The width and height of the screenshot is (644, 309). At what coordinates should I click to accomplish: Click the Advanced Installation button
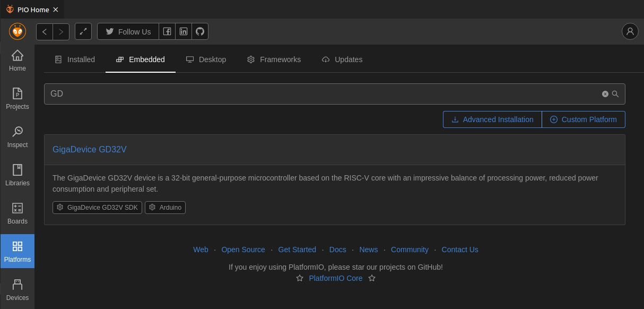[x=492, y=119]
